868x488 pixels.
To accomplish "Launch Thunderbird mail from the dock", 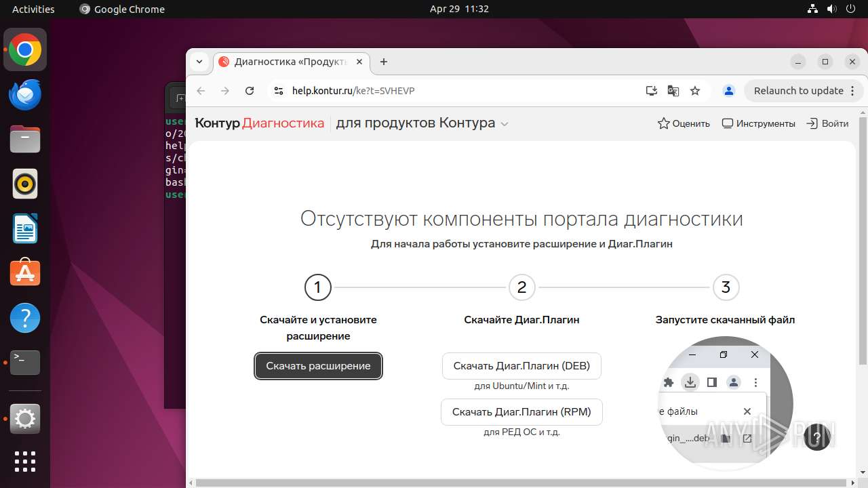I will (25, 94).
